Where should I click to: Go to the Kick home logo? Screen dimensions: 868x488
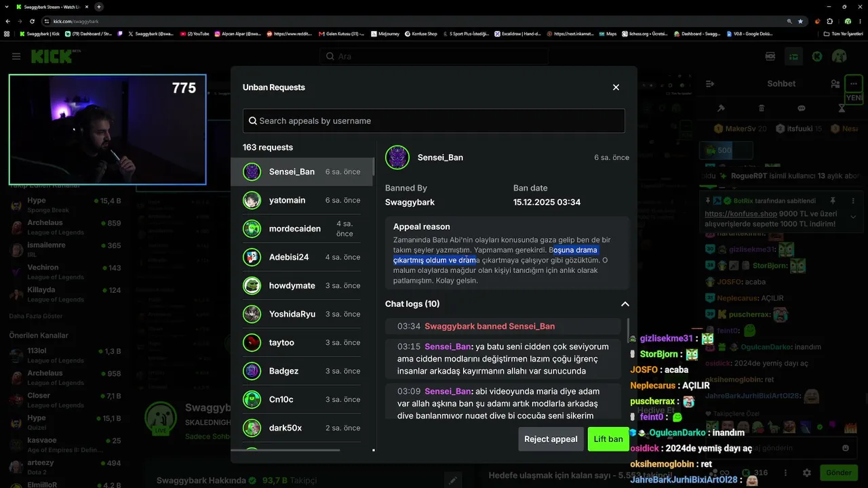pyautogui.click(x=52, y=56)
